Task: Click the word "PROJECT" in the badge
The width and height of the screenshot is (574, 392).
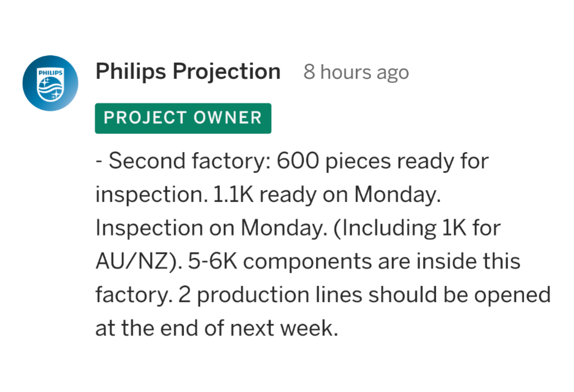Action: pos(145,118)
